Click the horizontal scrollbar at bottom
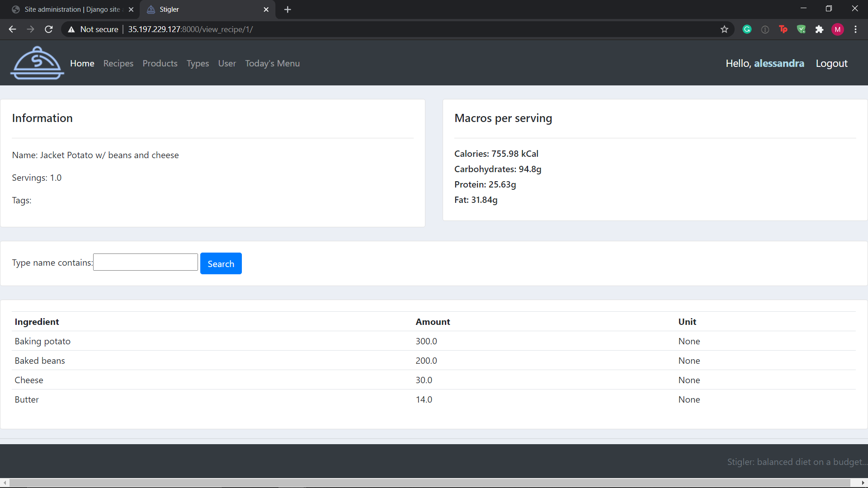 pyautogui.click(x=429, y=483)
